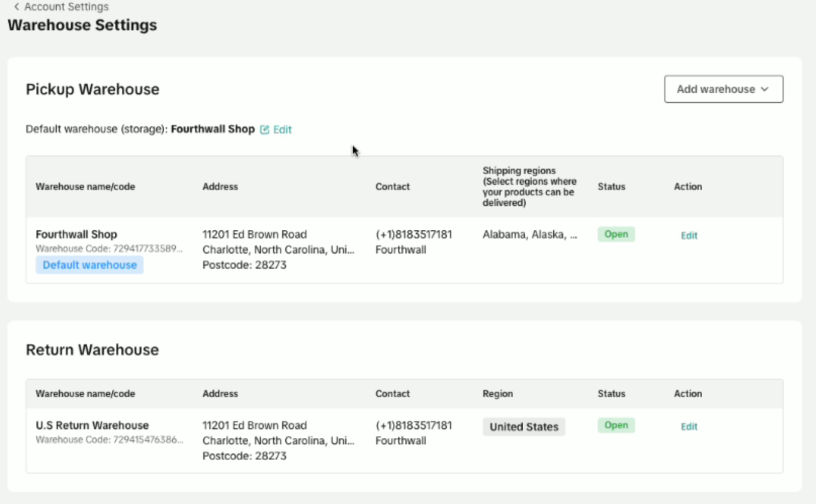Viewport: 816px width, 504px height.
Task: Open the Add warehouse dropdown
Action: click(723, 89)
